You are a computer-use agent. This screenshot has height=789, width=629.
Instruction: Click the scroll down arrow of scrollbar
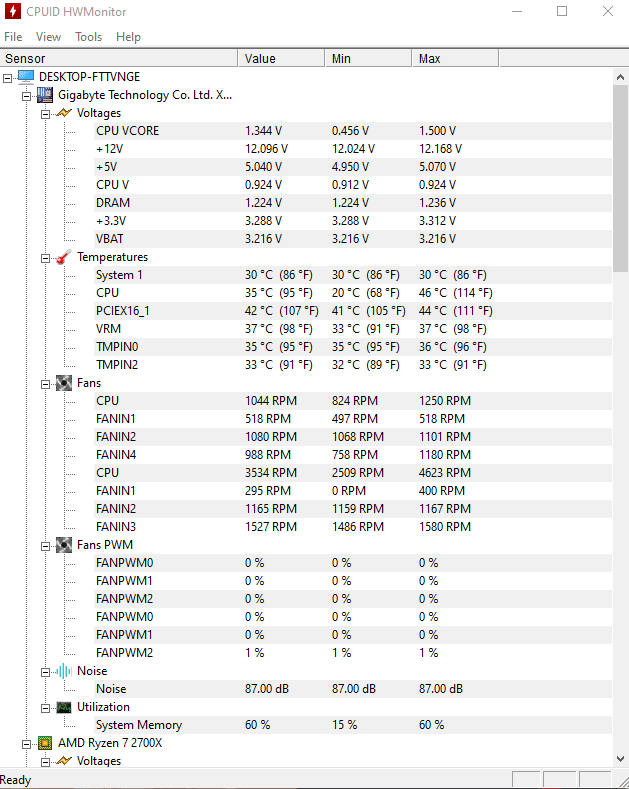coord(620,758)
